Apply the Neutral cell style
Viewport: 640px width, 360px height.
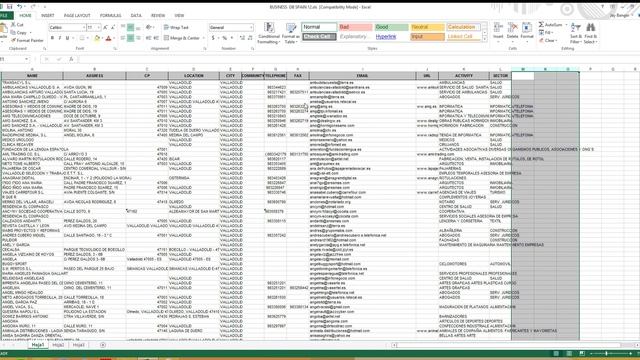tap(427, 27)
